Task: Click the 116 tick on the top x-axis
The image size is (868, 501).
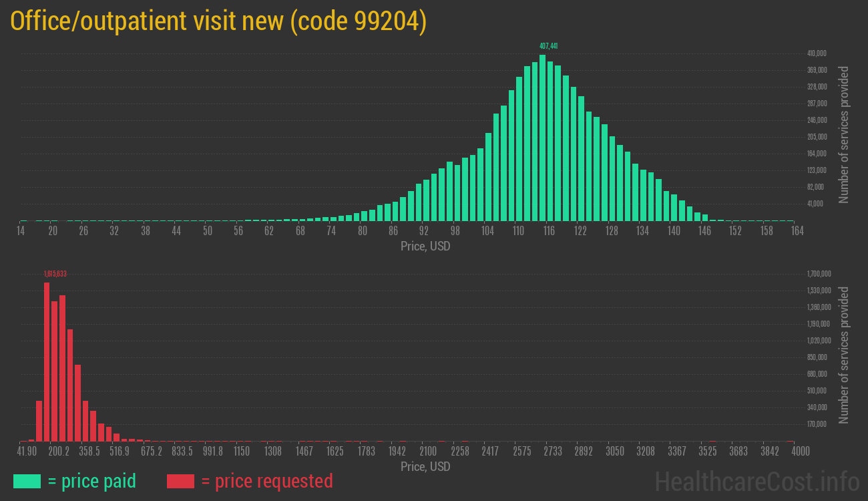Action: pos(549,231)
